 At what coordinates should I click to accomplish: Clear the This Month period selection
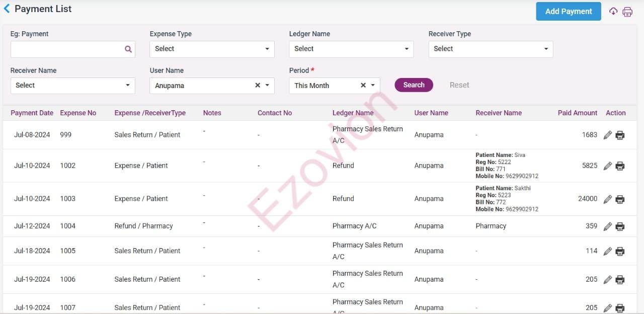tap(363, 86)
